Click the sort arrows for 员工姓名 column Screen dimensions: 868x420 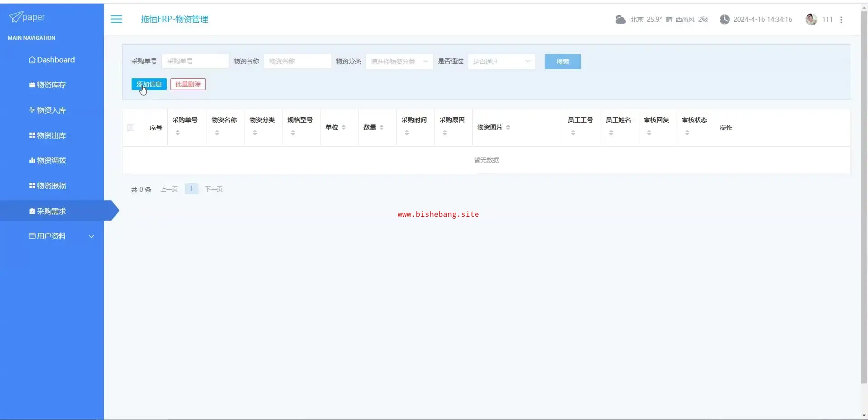coord(611,133)
